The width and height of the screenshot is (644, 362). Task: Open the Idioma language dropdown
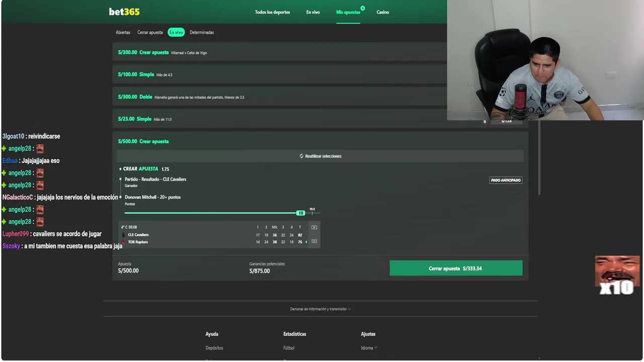pyautogui.click(x=369, y=348)
